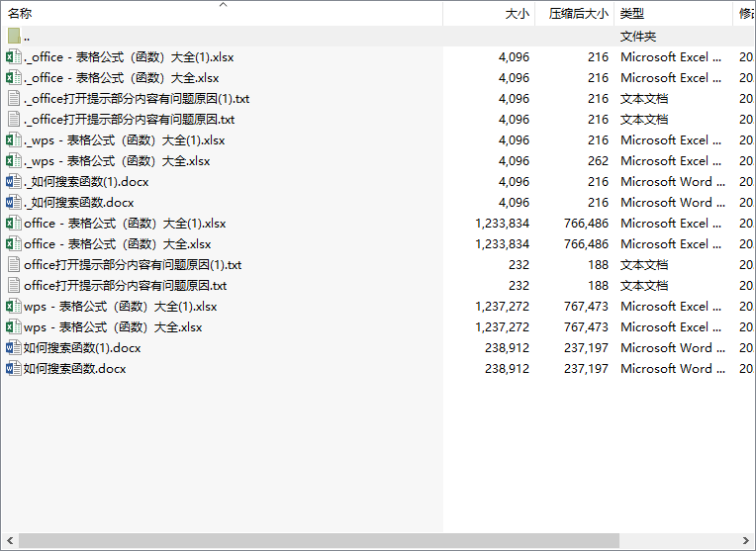
Task: Select file name 'office - 表格公式（函数）大全.xlsx'
Action: click(118, 243)
